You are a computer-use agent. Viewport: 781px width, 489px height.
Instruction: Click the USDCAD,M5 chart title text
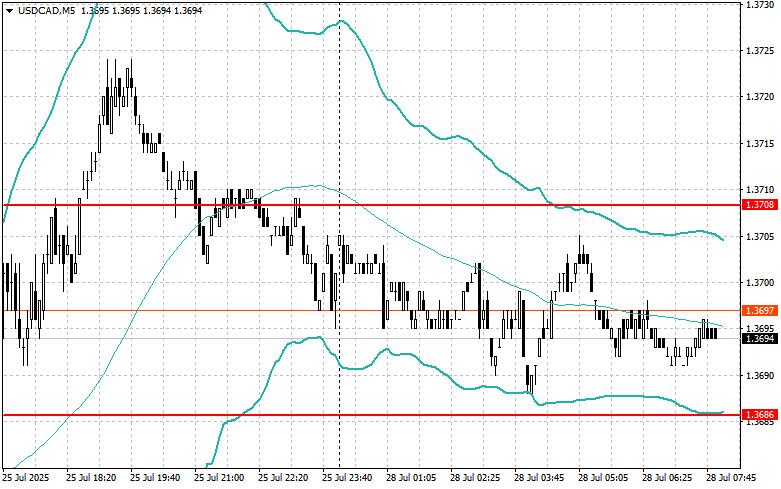[46, 10]
